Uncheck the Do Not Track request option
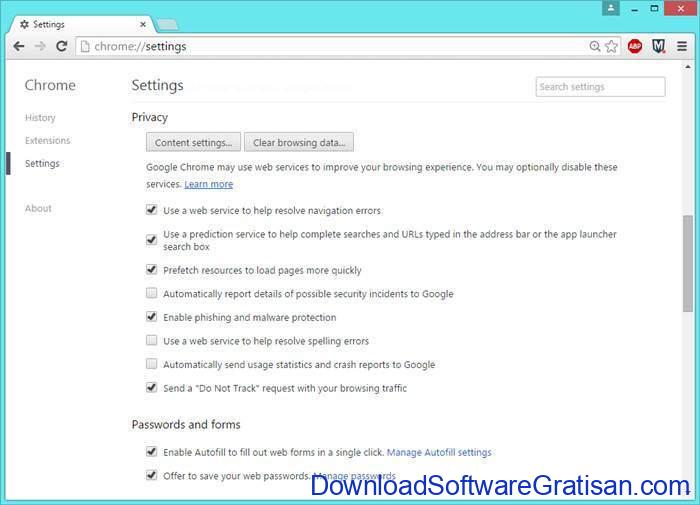The height and width of the screenshot is (505, 700). coord(152,387)
